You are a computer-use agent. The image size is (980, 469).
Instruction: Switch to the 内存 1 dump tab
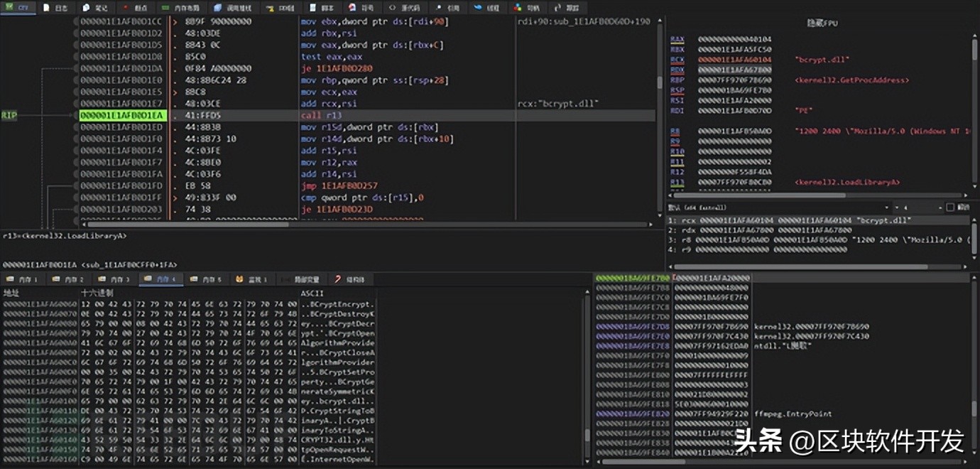point(24,279)
